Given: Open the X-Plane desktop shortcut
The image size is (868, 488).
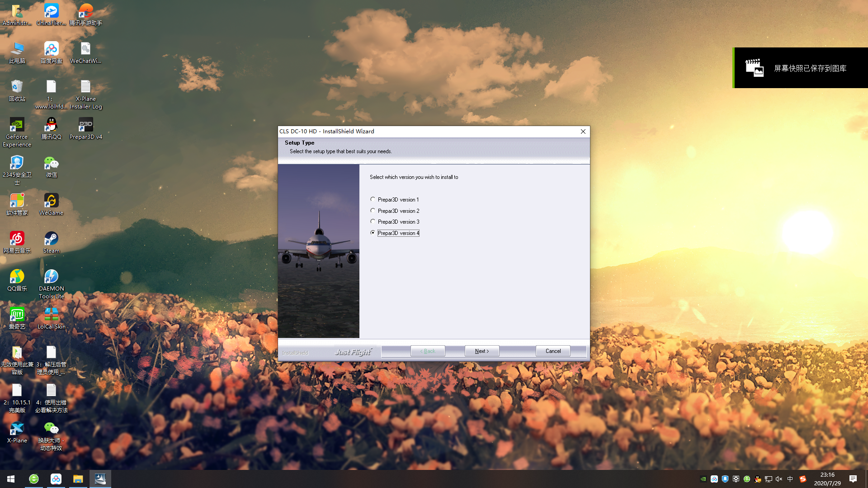Looking at the screenshot, I should pyautogui.click(x=17, y=432).
